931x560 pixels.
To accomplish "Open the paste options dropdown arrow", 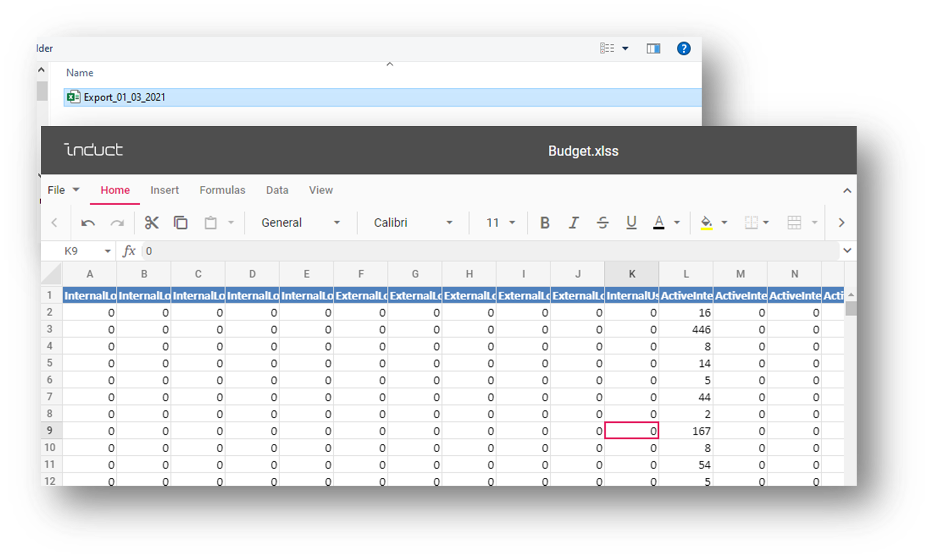I will pyautogui.click(x=231, y=223).
